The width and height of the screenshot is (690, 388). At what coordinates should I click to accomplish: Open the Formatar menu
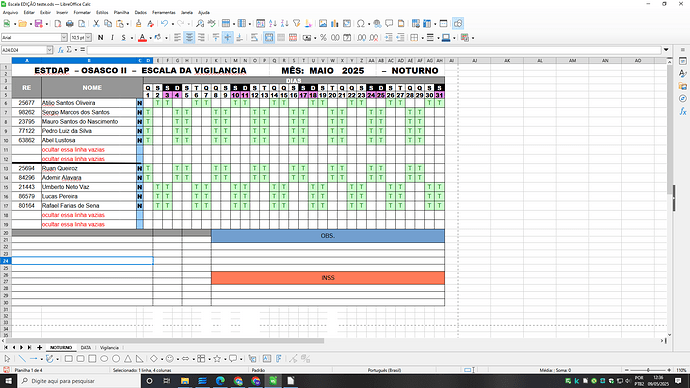pyautogui.click(x=82, y=13)
